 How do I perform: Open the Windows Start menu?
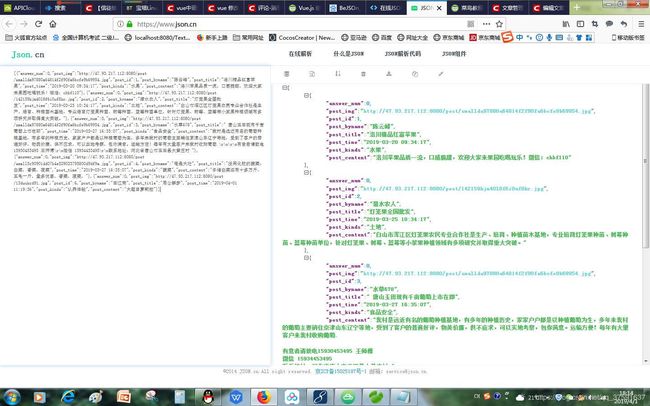12,397
